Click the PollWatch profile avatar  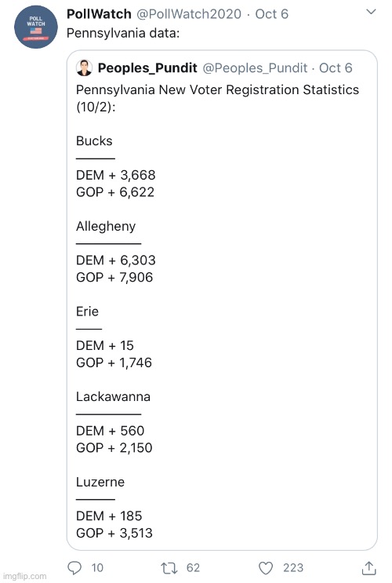point(36,27)
